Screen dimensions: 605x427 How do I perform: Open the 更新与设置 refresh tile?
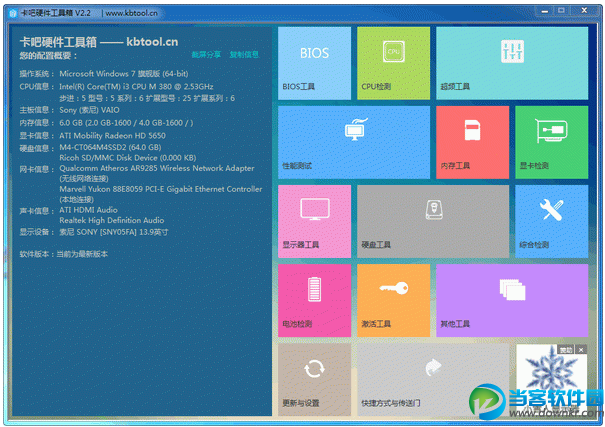point(314,380)
